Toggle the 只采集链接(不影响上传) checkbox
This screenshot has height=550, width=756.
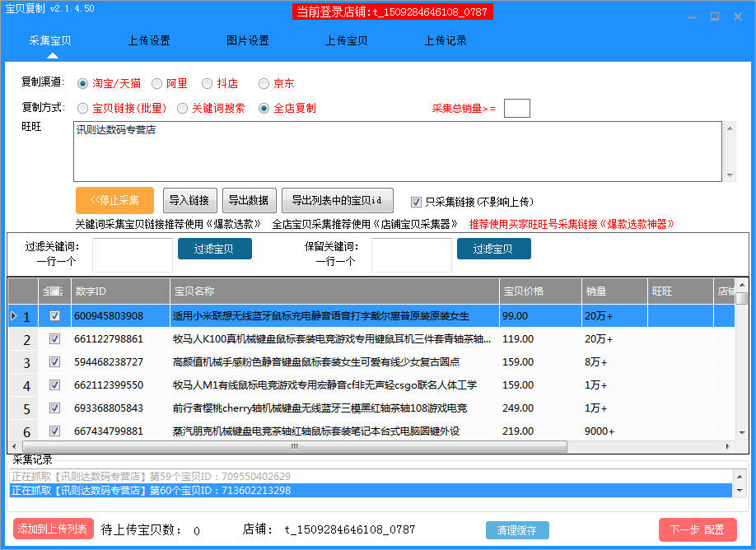[x=416, y=202]
